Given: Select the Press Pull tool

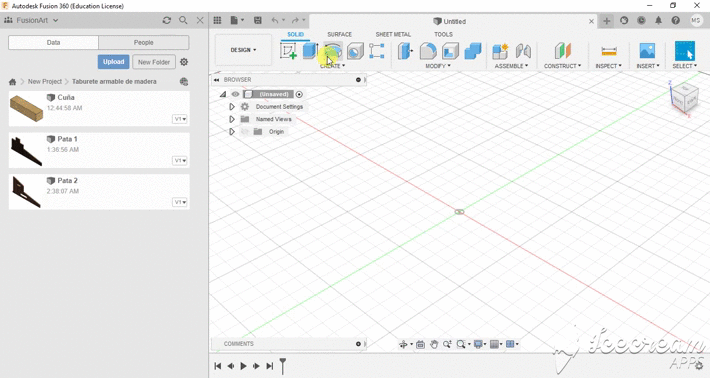Looking at the screenshot, I should point(405,51).
